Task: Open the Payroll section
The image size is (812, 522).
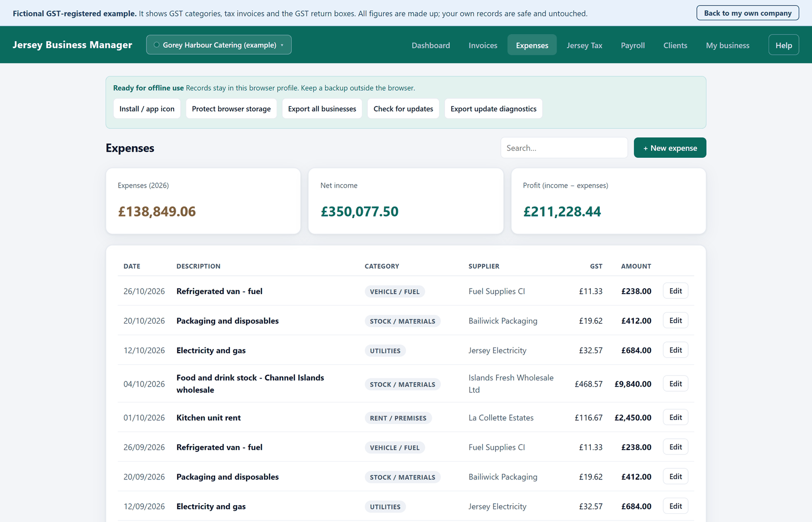Action: click(x=633, y=45)
